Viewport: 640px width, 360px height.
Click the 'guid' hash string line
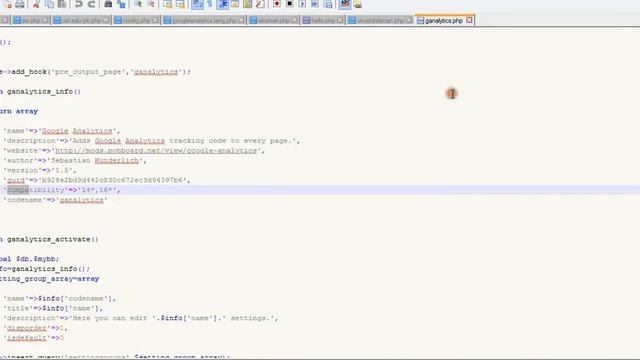click(97, 180)
